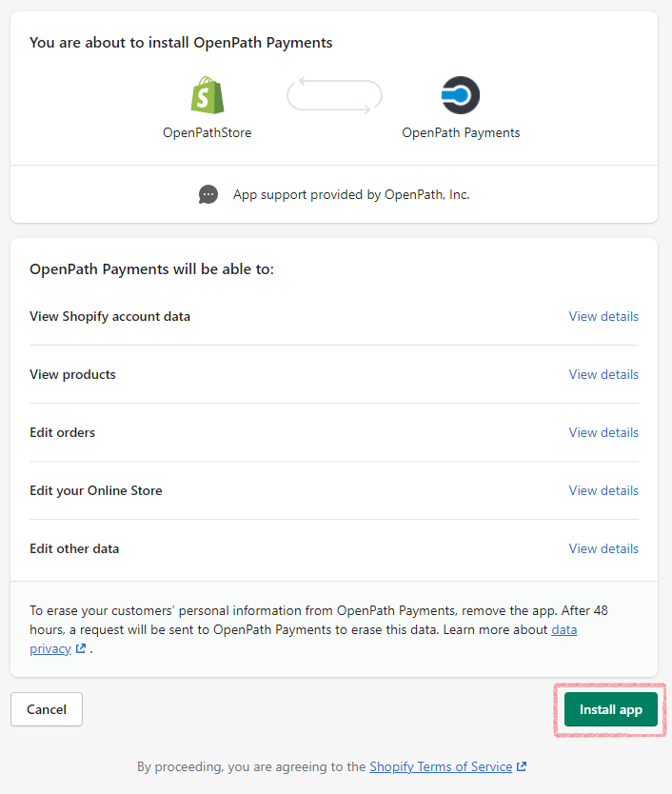
Task: Open details for Edit other data
Action: [x=603, y=548]
